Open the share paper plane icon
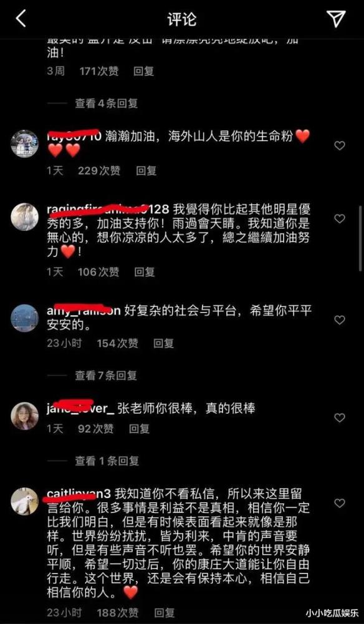Screen dimensions: 364x624 (x=336, y=19)
